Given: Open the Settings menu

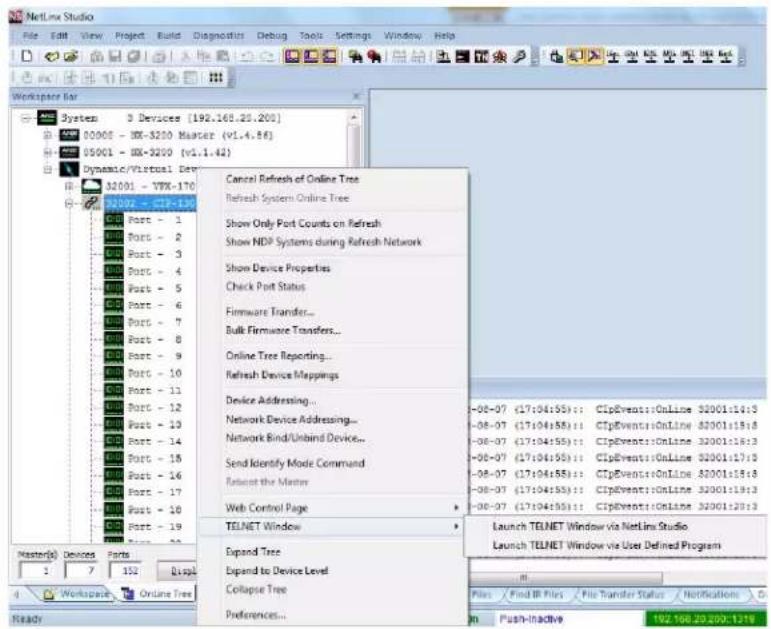Looking at the screenshot, I should pos(353,35).
